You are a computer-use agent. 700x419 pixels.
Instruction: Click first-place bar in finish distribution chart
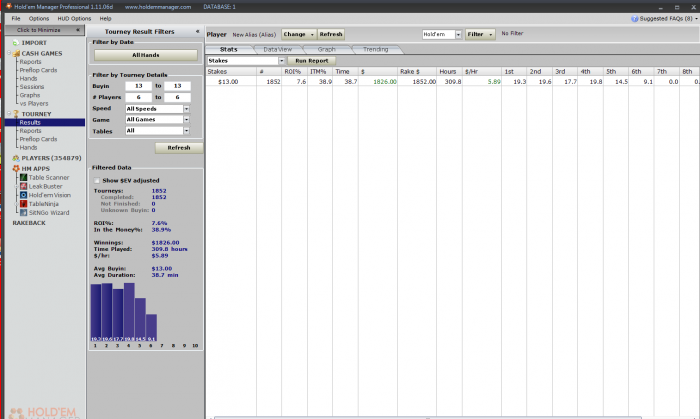[96, 313]
